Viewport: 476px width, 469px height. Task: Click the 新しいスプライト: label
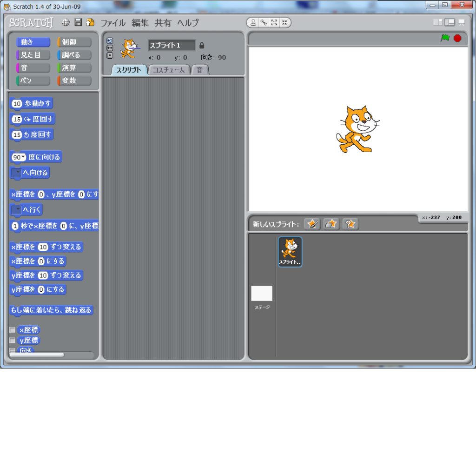coord(276,224)
